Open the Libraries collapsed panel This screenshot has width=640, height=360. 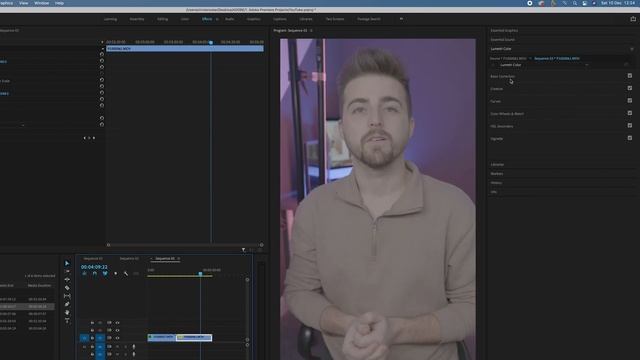(497, 164)
